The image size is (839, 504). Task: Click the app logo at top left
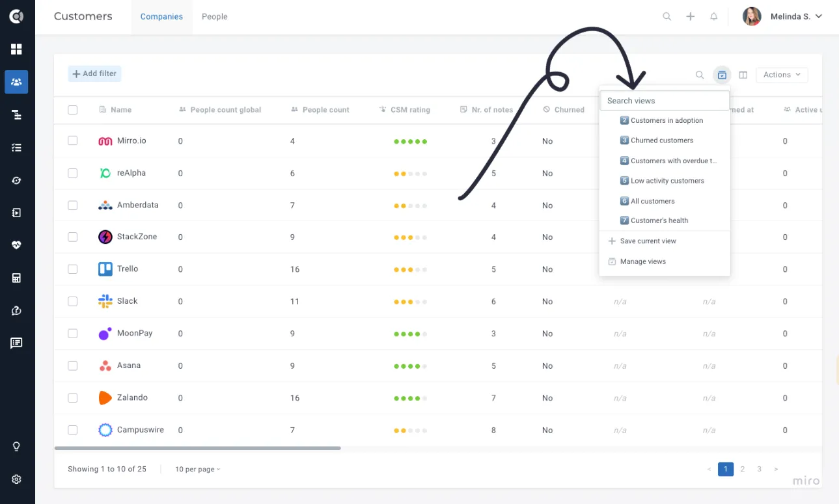16,16
